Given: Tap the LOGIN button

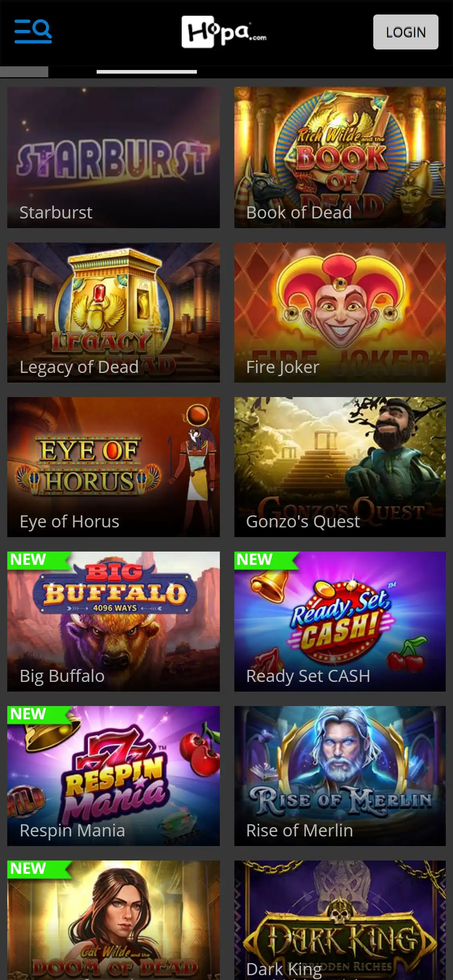Looking at the screenshot, I should point(405,32).
